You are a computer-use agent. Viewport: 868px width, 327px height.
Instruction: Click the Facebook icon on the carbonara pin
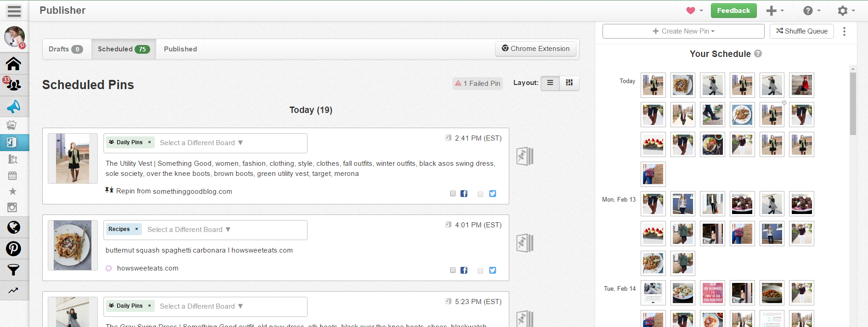coord(464,271)
